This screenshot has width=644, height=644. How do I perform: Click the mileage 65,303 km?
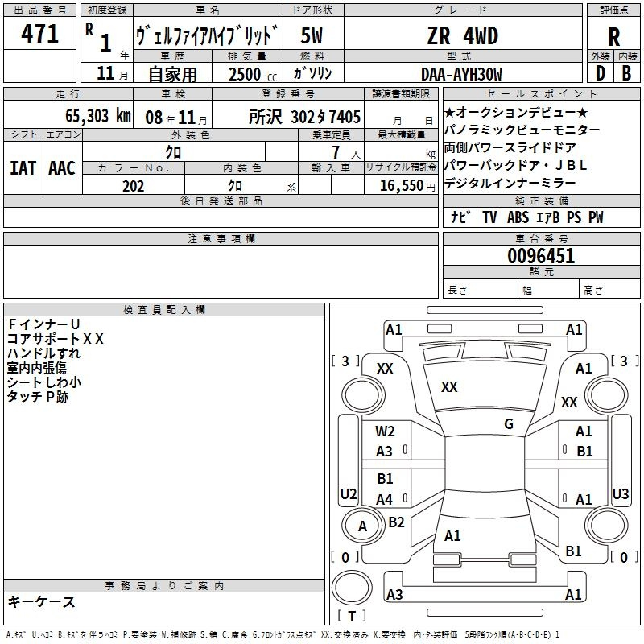tap(98, 116)
